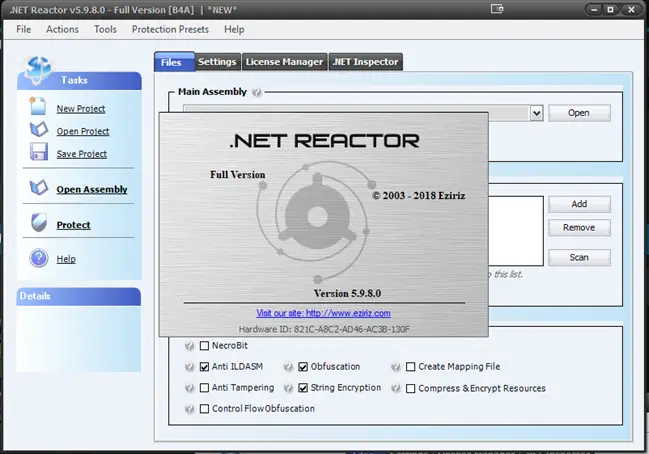Enable the NecroBit checkbox
This screenshot has height=454, width=649.
pyautogui.click(x=205, y=345)
